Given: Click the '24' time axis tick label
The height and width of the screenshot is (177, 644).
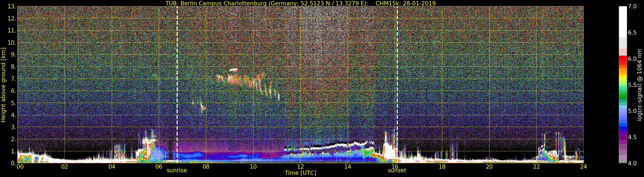Looking at the screenshot, I should (x=583, y=167).
